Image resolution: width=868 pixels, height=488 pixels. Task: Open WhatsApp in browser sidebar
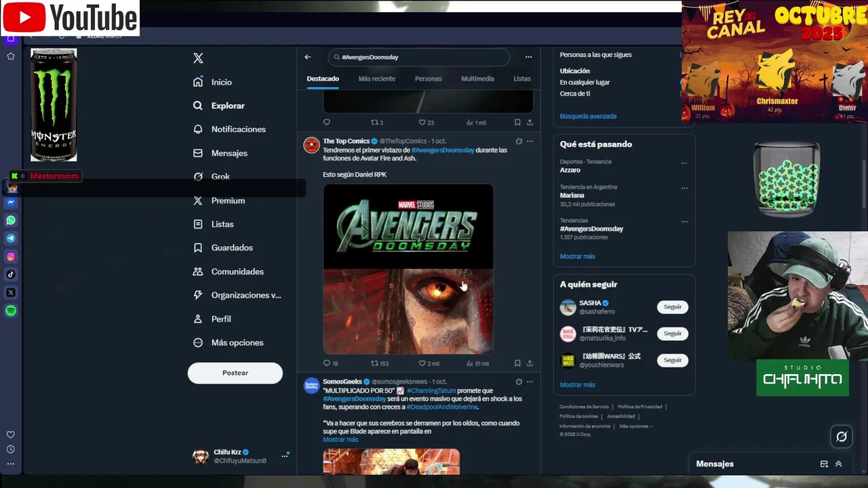(x=11, y=220)
